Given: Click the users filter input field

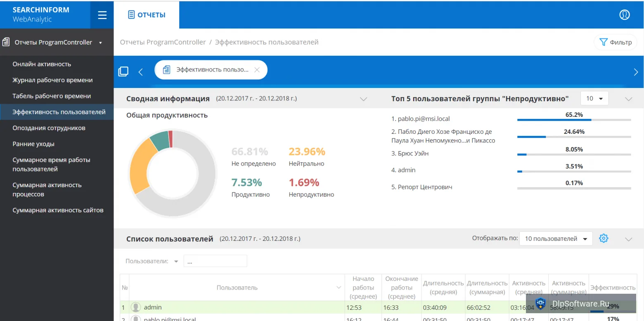Looking at the screenshot, I should pyautogui.click(x=215, y=261).
